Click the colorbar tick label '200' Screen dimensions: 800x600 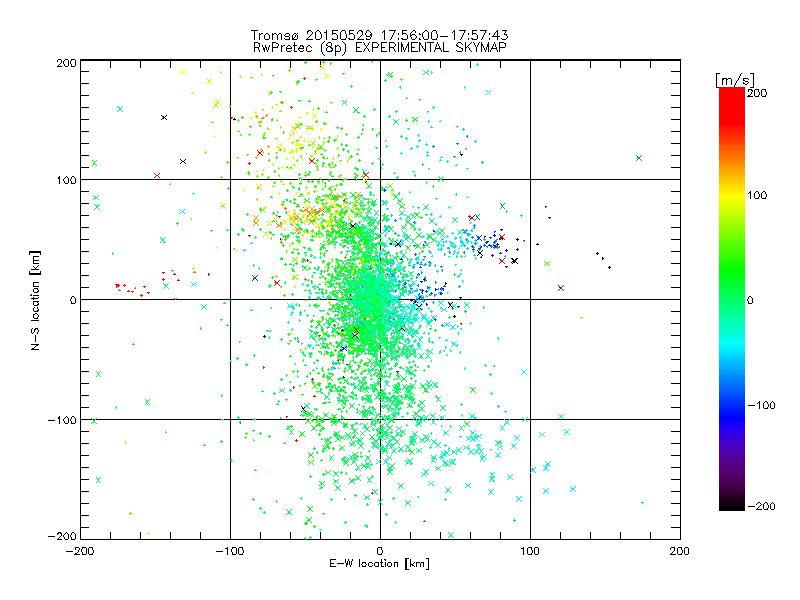(x=757, y=93)
